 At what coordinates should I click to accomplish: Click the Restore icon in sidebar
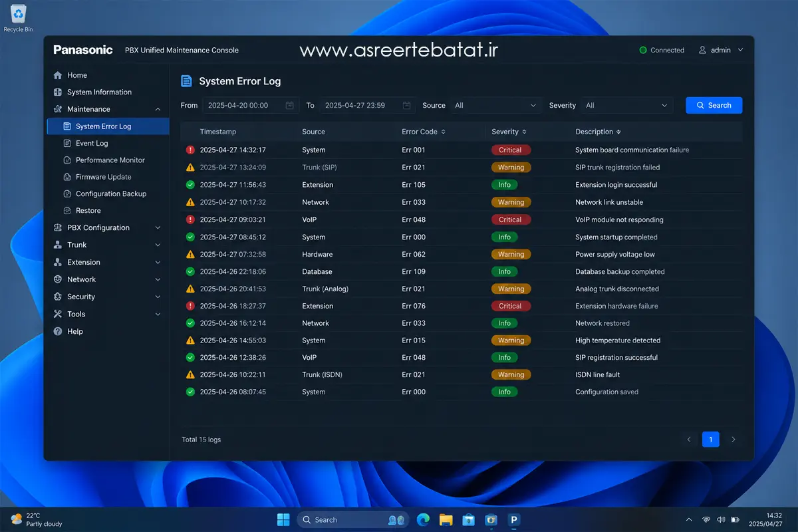pyautogui.click(x=66, y=211)
